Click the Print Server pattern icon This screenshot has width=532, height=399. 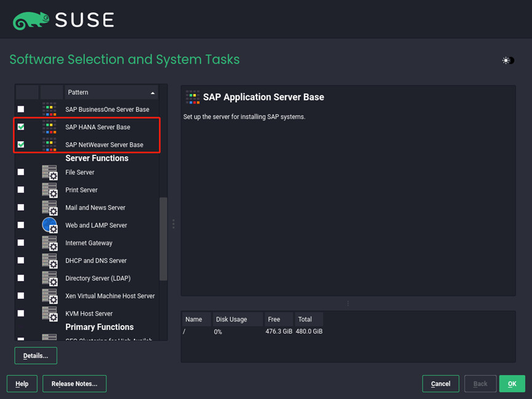(50, 190)
